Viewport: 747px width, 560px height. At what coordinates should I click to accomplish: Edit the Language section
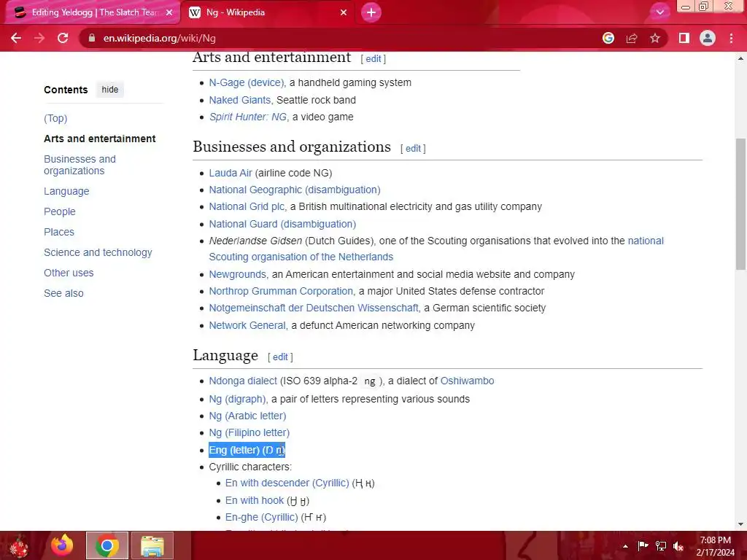(280, 357)
